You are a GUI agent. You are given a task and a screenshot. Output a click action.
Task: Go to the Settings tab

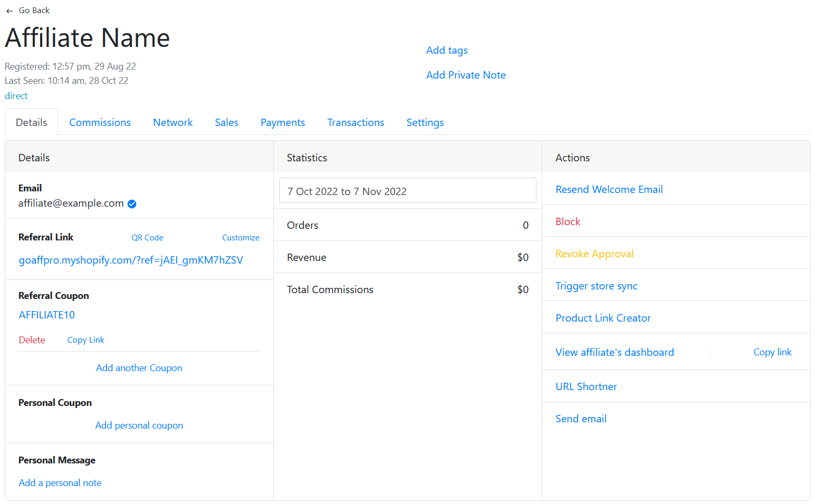(425, 122)
